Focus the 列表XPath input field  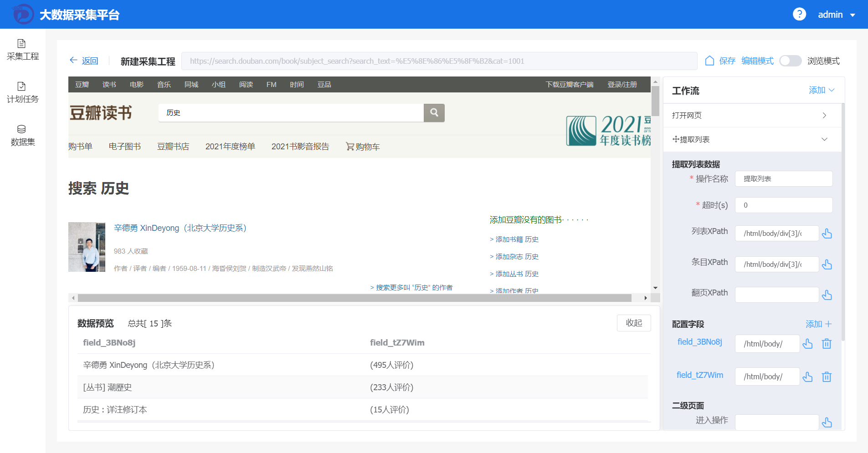coord(777,234)
